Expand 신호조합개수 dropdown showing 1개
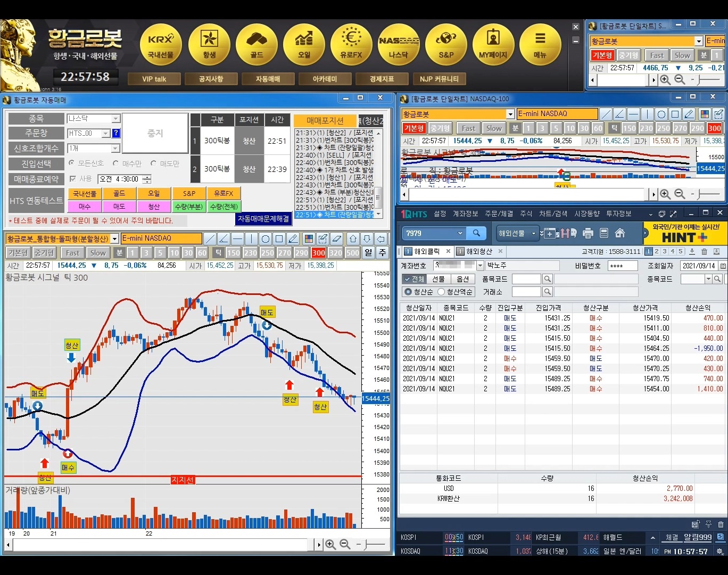The height and width of the screenshot is (575, 728). click(x=115, y=149)
